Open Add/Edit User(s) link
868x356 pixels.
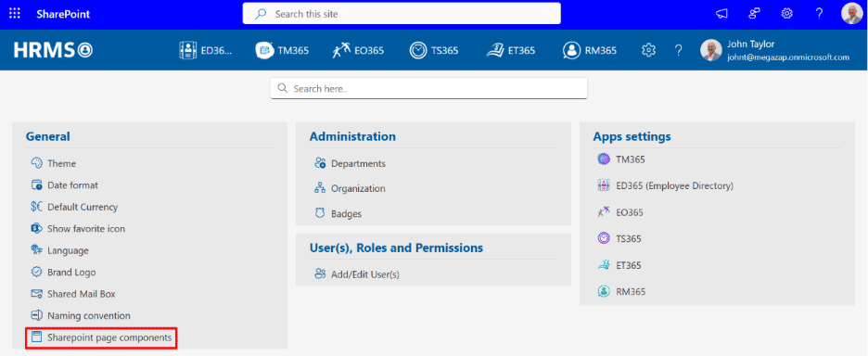click(x=356, y=273)
